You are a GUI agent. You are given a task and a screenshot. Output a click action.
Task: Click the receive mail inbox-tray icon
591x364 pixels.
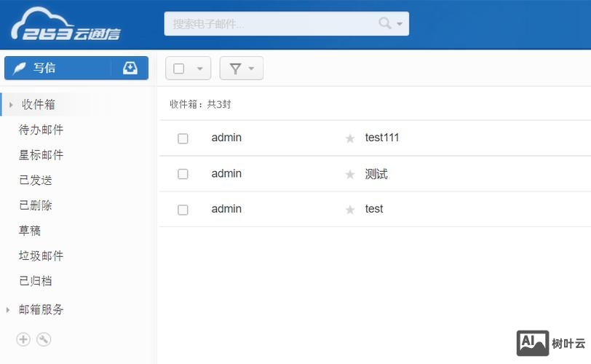click(x=130, y=68)
